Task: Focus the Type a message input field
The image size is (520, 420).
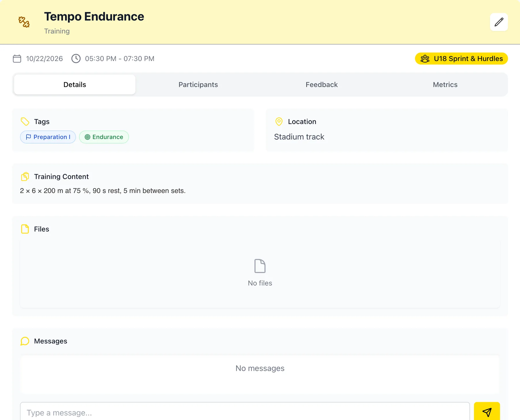Action: pos(245,411)
